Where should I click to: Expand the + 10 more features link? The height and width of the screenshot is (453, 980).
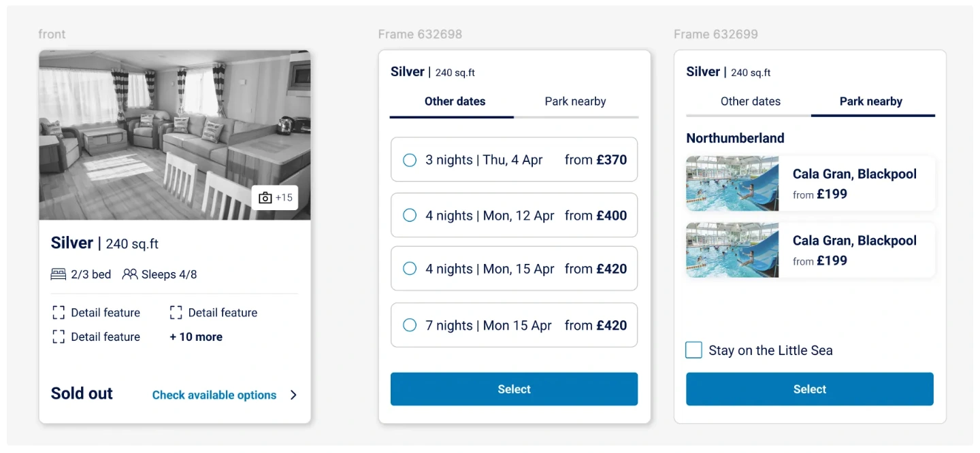click(196, 337)
